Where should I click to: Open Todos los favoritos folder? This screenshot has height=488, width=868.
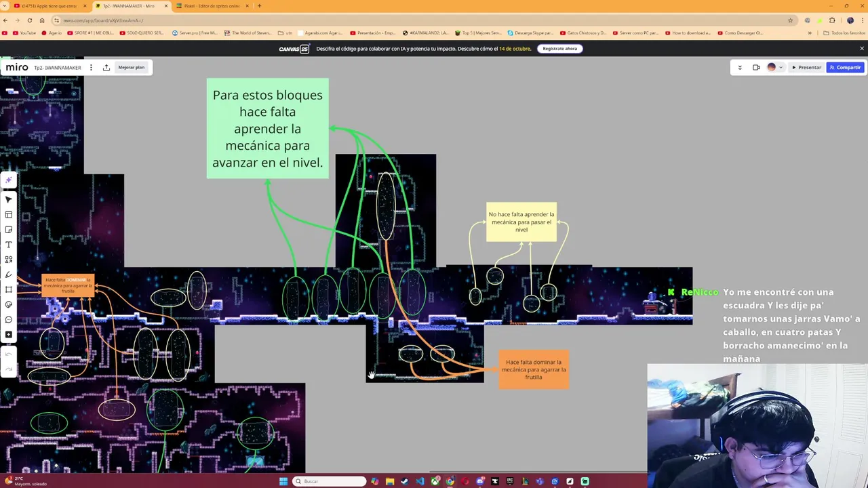pos(844,33)
